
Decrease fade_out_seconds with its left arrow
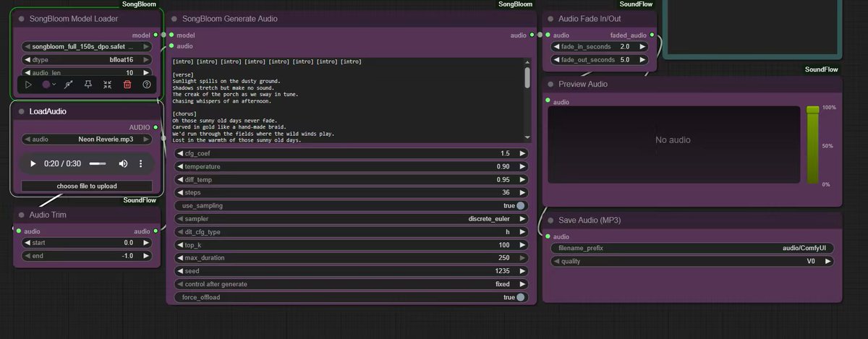(556, 59)
